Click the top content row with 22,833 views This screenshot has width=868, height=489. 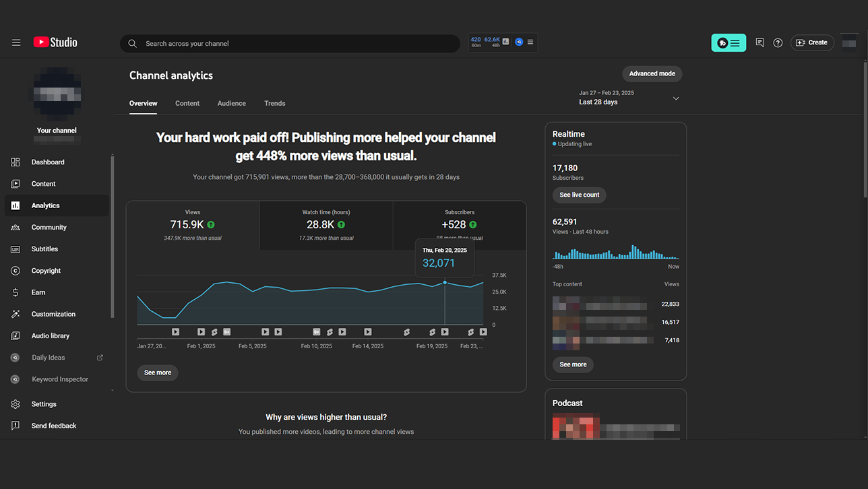pyautogui.click(x=616, y=304)
